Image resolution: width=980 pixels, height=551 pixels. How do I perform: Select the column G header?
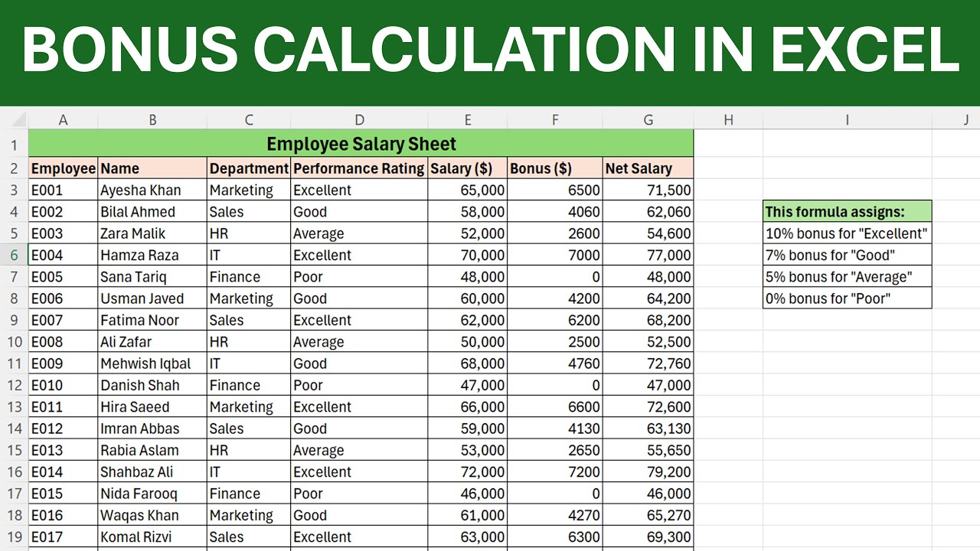pyautogui.click(x=648, y=119)
